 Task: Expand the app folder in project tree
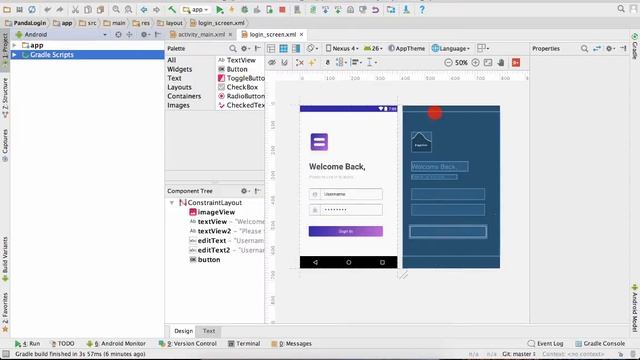point(15,45)
